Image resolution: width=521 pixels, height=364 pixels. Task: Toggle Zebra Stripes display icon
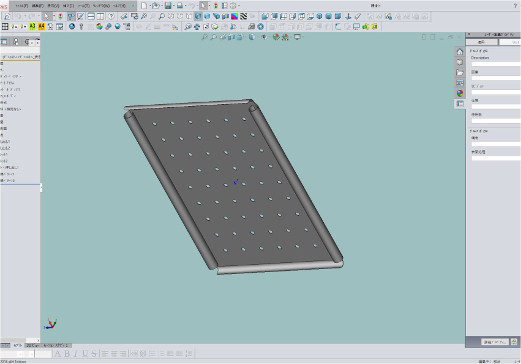coord(244,16)
